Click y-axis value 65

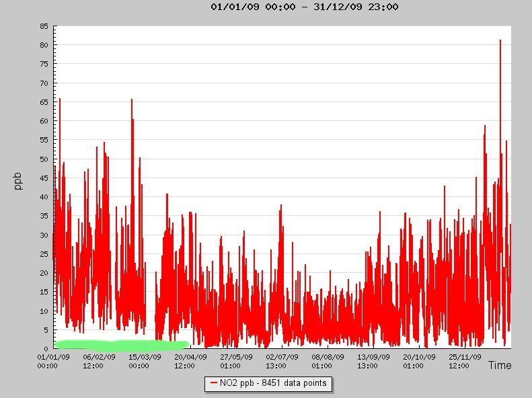pyautogui.click(x=44, y=102)
